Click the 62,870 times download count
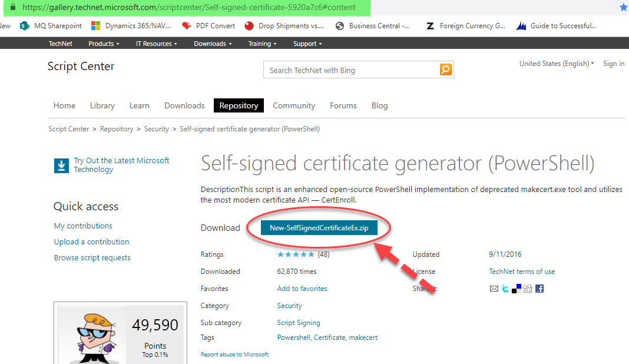The image size is (629, 364). pyautogui.click(x=296, y=272)
